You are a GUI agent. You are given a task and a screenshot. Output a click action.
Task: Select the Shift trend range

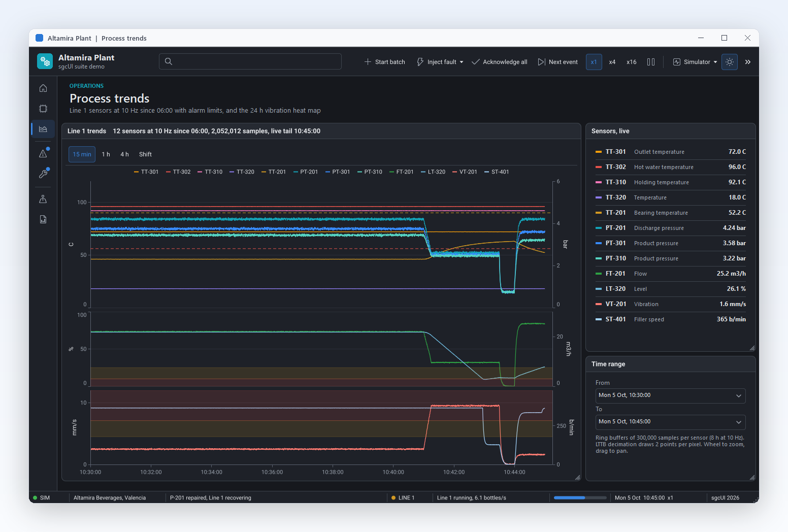pyautogui.click(x=145, y=154)
